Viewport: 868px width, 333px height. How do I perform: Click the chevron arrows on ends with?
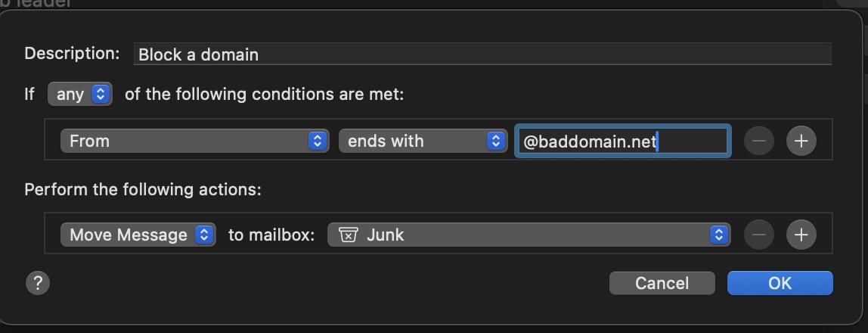pos(496,141)
